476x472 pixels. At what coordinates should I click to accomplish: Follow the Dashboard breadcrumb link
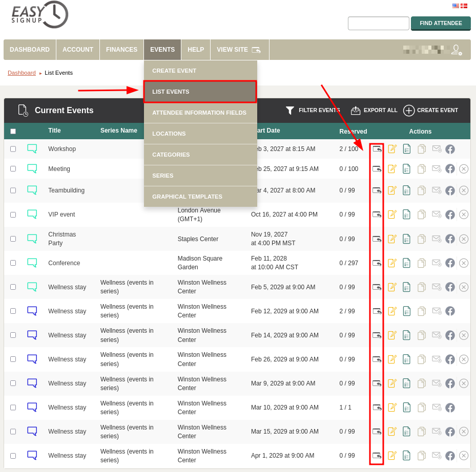[x=22, y=73]
